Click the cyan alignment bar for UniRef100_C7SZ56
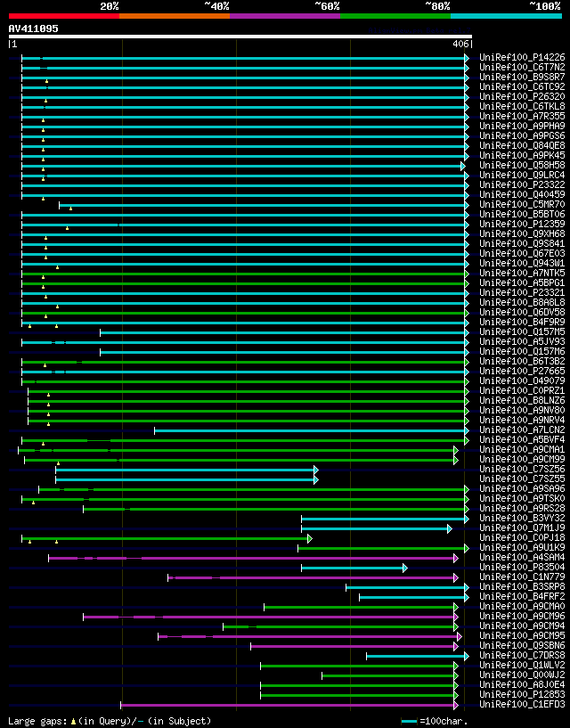This screenshot has height=728, width=570. (185, 470)
